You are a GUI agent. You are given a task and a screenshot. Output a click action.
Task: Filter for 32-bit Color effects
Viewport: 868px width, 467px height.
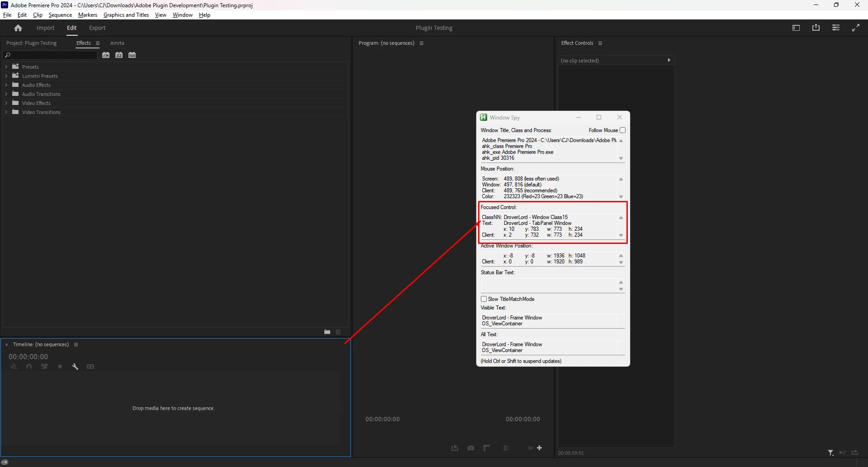[x=119, y=55]
